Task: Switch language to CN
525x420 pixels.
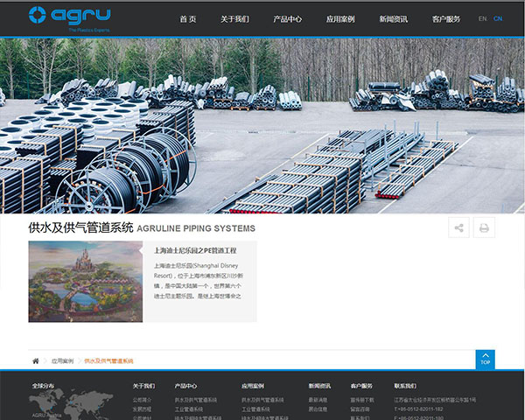Action: [498, 18]
